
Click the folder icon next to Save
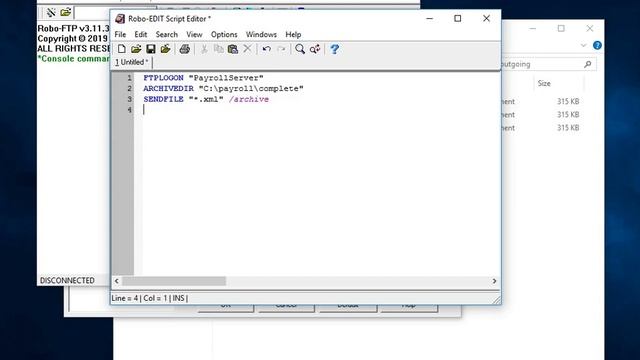point(165,49)
